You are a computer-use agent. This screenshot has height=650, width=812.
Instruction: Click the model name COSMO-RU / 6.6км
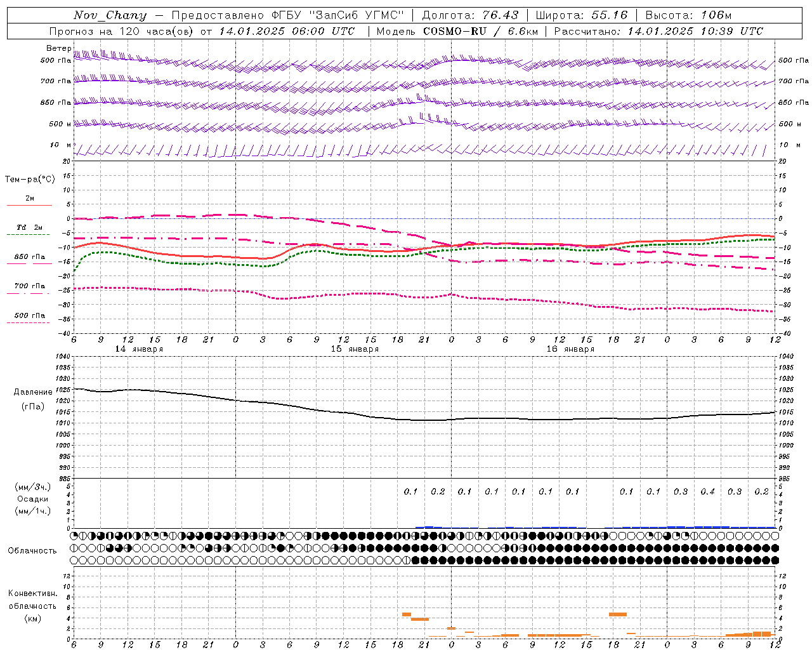pyautogui.click(x=480, y=31)
